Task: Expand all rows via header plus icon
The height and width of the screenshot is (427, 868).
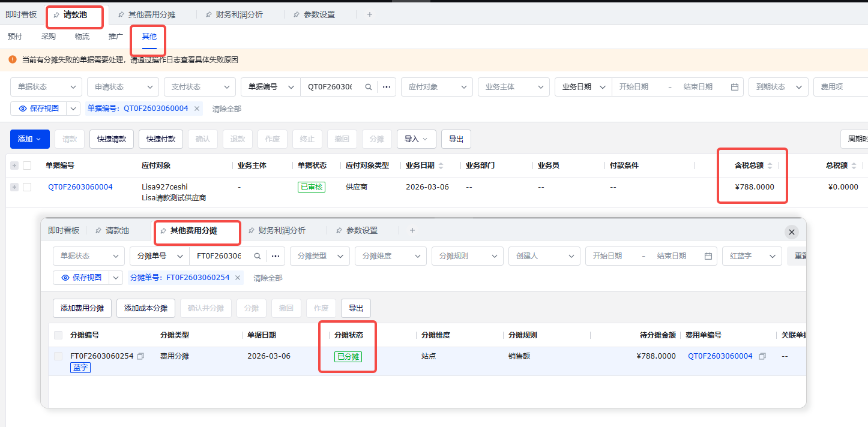Action: [x=14, y=166]
